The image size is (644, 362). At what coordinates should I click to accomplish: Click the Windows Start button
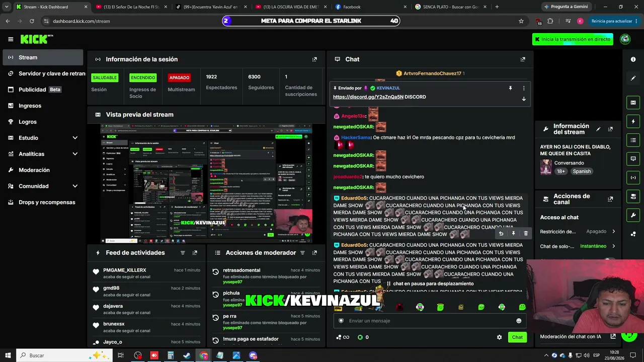click(8, 355)
